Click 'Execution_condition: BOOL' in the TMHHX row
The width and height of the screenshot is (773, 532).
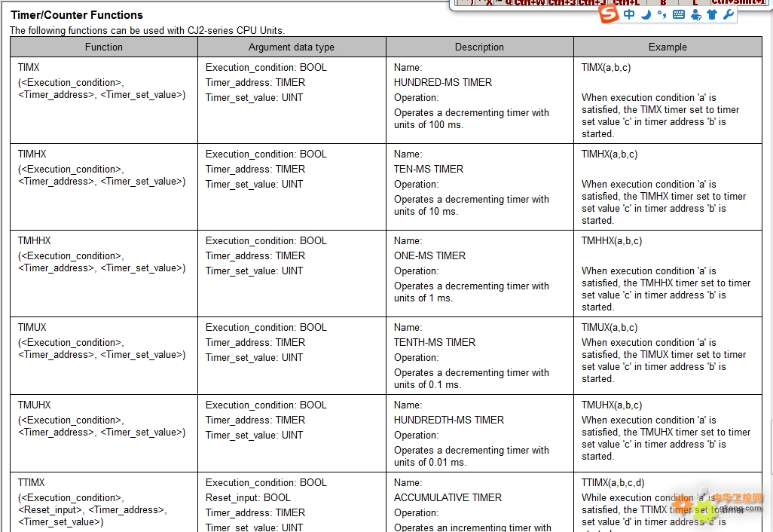[266, 240]
